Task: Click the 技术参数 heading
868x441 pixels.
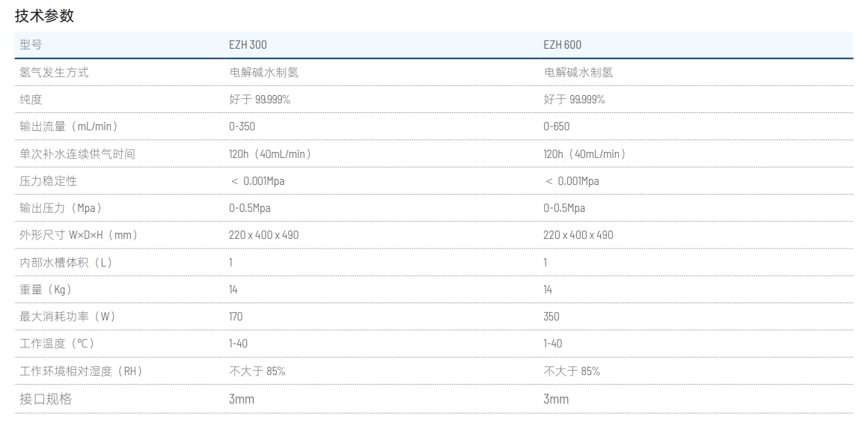Action: (45, 16)
